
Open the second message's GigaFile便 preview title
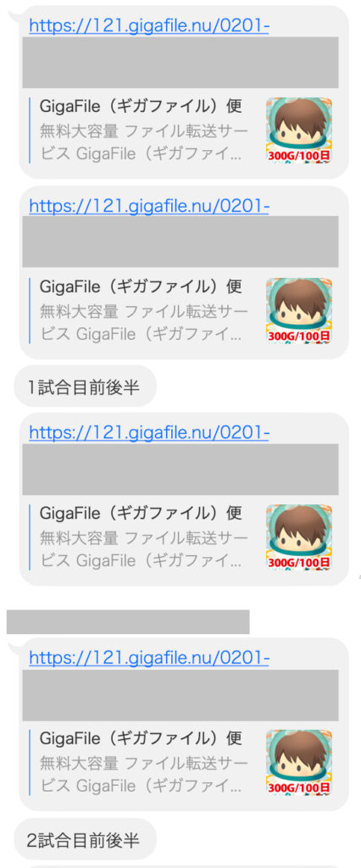[x=142, y=287]
